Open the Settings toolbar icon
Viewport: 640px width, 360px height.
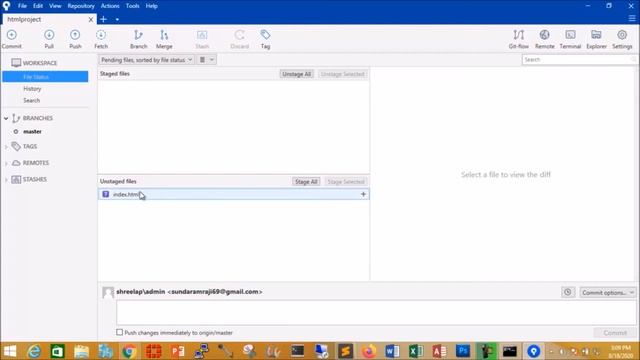pyautogui.click(x=622, y=39)
